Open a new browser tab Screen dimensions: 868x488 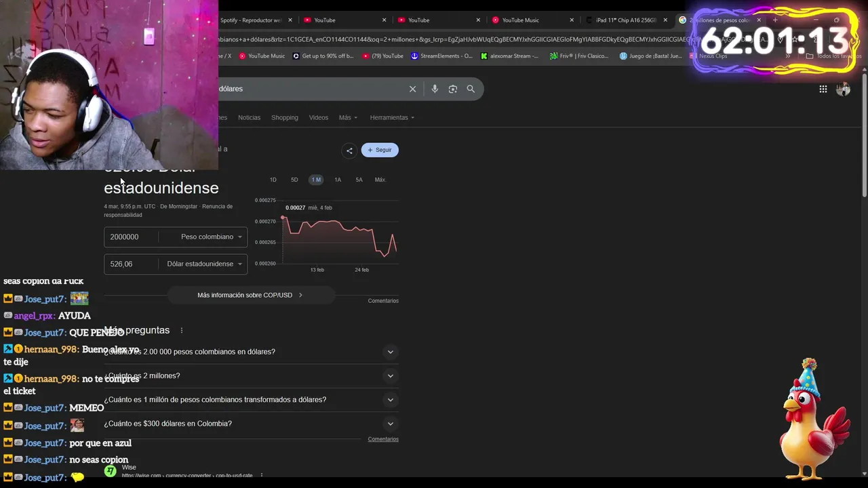tap(775, 20)
